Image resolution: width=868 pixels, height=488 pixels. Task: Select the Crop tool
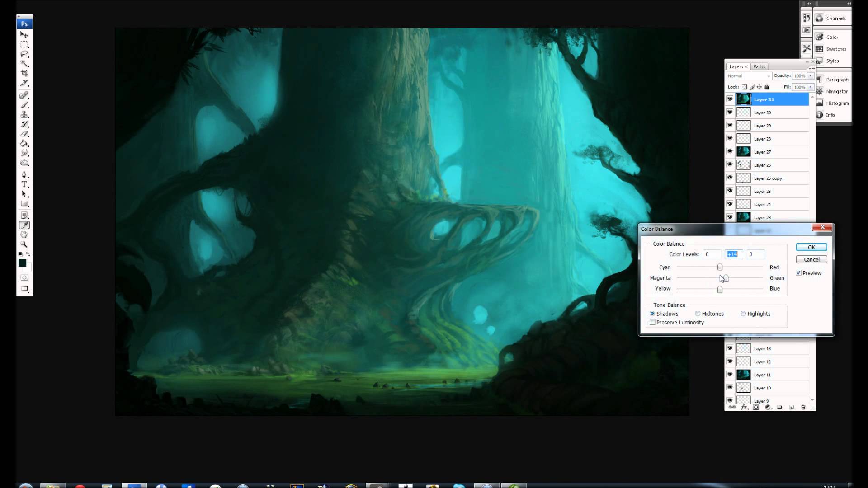coord(24,73)
